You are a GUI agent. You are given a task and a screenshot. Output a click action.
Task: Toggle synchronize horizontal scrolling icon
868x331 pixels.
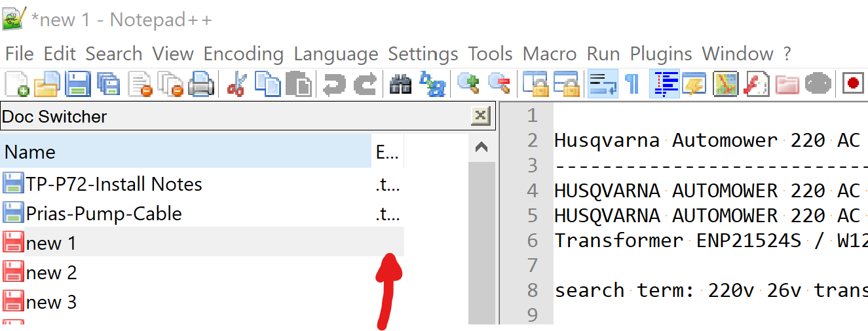pyautogui.click(x=566, y=84)
